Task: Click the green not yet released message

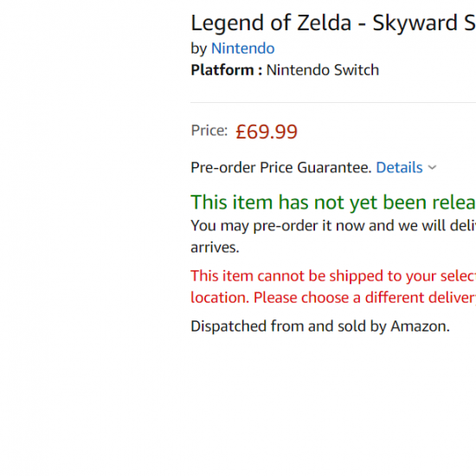Action: click(x=333, y=203)
